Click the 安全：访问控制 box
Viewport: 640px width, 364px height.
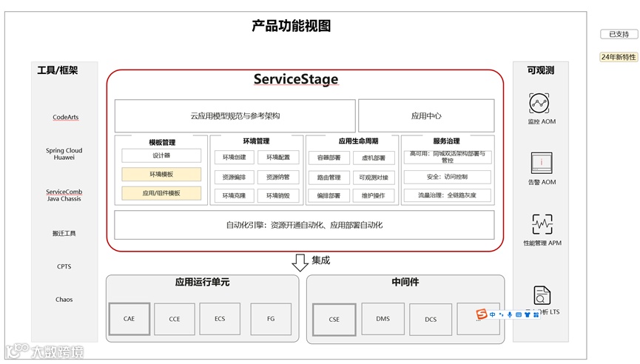pos(448,177)
